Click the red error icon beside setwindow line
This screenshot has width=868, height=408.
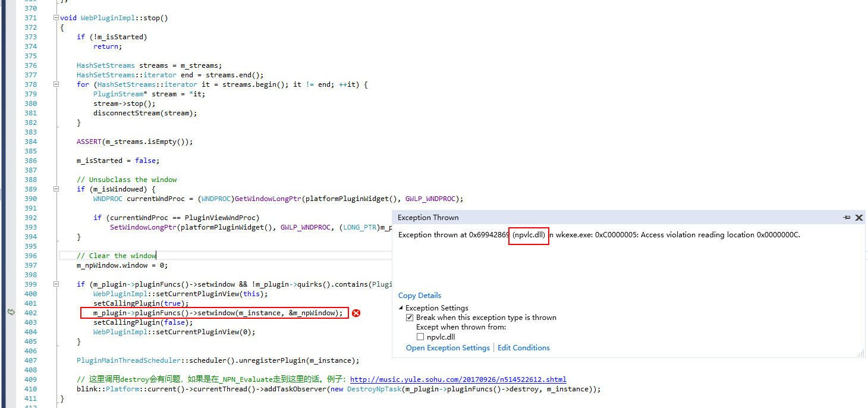tap(356, 313)
